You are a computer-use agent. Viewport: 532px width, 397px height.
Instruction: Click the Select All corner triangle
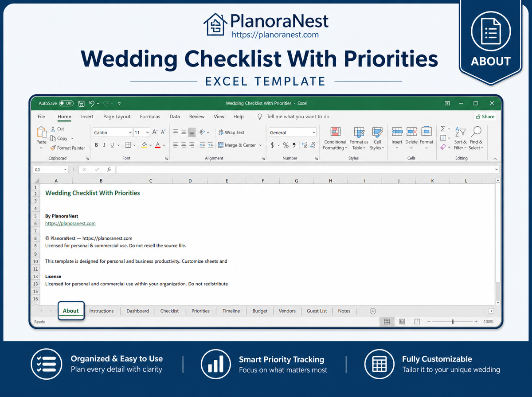tap(37, 181)
